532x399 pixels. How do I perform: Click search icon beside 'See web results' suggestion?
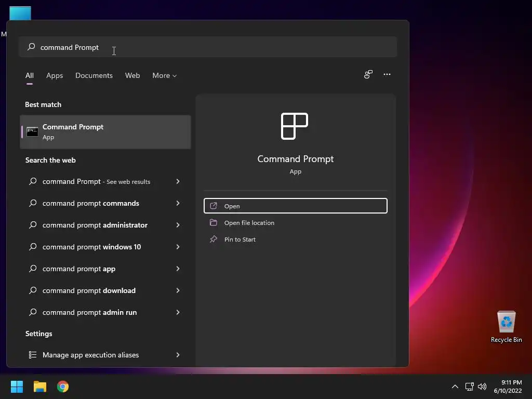click(x=33, y=181)
